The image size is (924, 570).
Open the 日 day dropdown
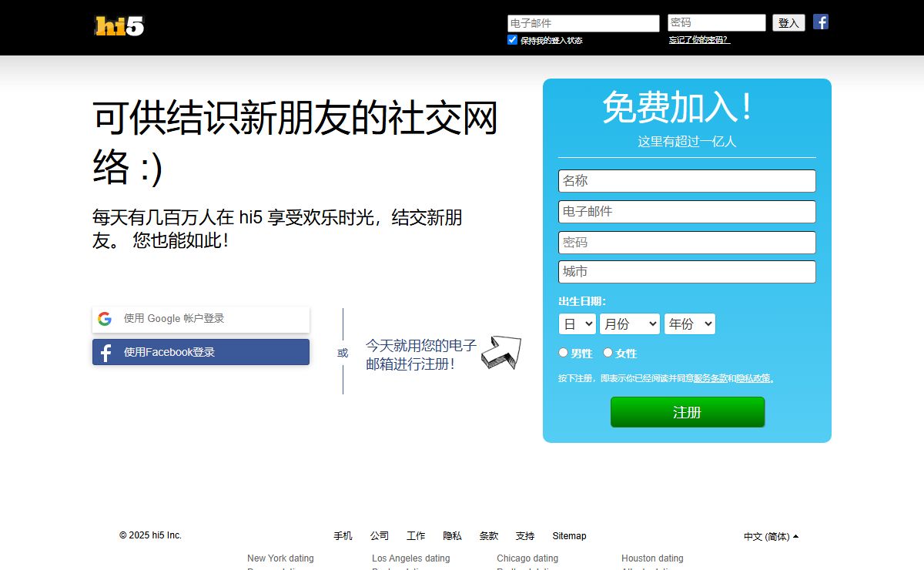click(577, 324)
